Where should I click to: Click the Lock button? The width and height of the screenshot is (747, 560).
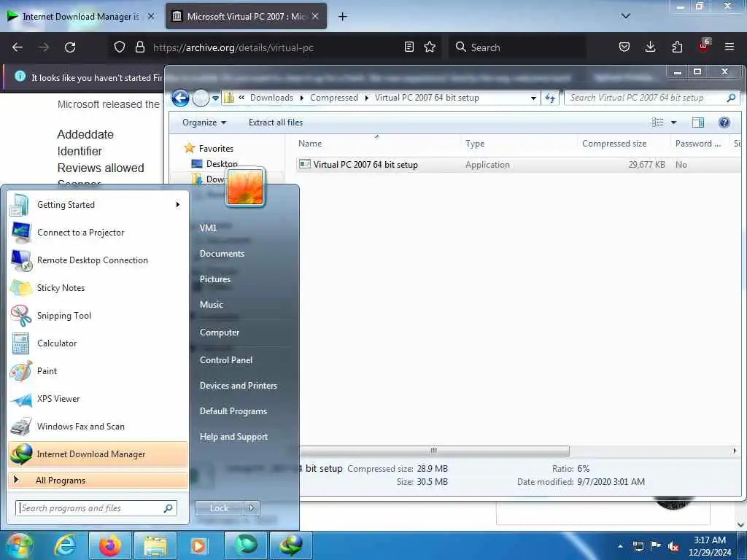(x=219, y=508)
